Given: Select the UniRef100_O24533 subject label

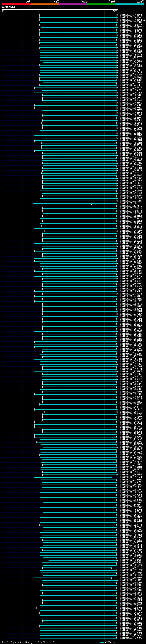Looking at the screenshot, I should coord(131,560).
